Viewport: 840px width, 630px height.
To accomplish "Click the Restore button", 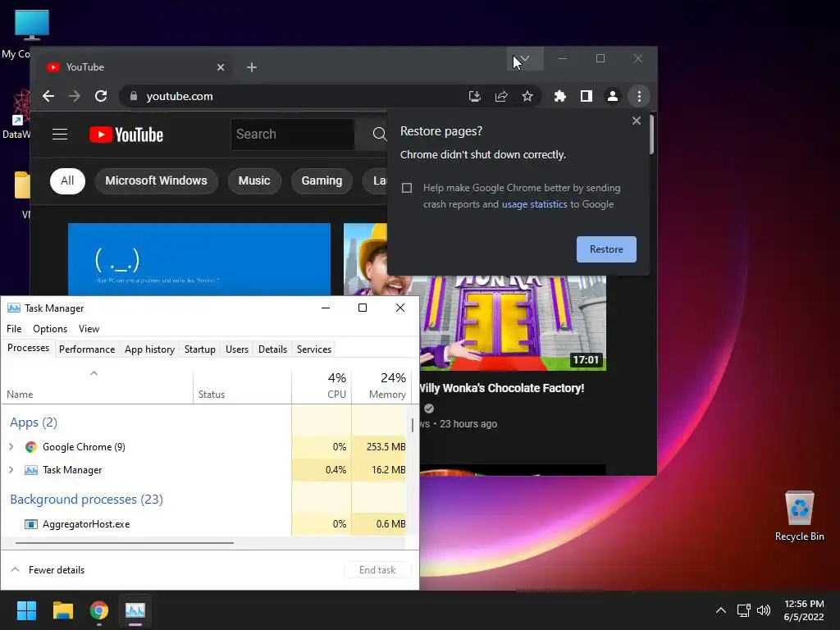I will [x=606, y=249].
